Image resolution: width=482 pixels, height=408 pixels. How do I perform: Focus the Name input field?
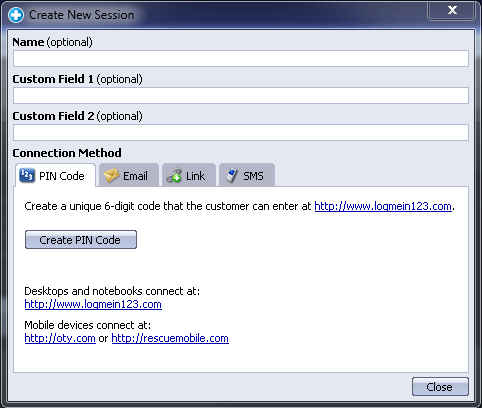[x=241, y=59]
